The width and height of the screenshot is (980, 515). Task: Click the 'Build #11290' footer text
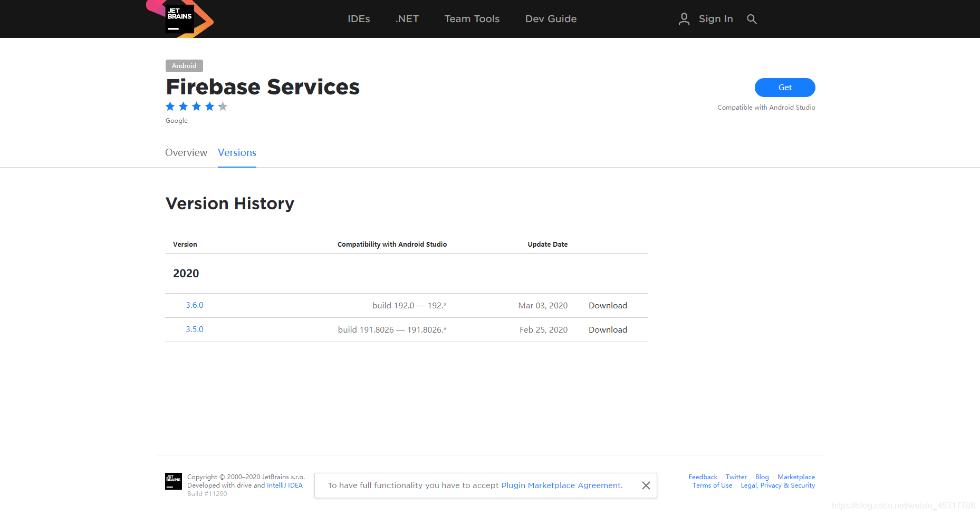pos(207,494)
